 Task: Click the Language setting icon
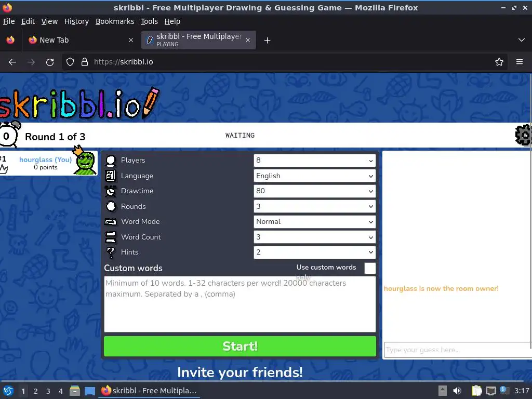[111, 176]
